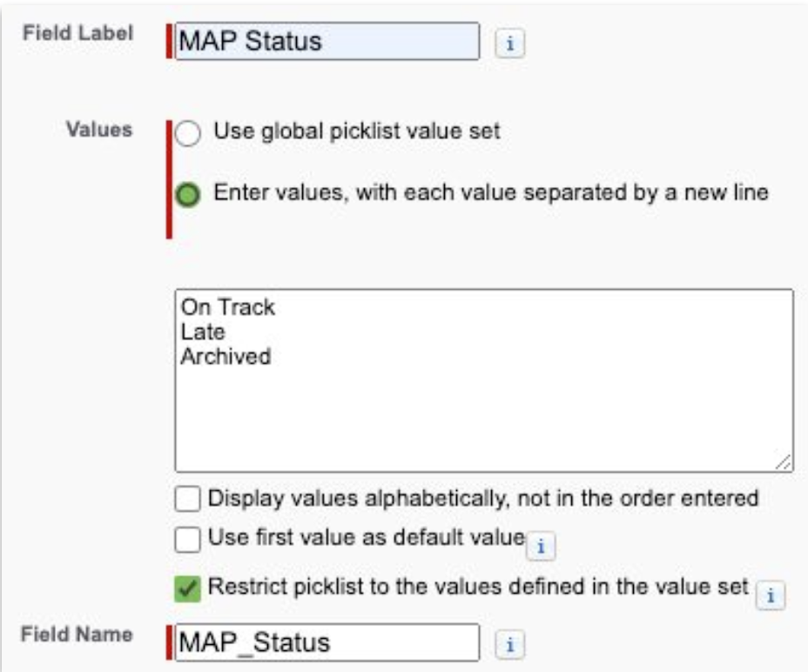Click the text area resize handle
The width and height of the screenshot is (808, 672).
[784, 462]
